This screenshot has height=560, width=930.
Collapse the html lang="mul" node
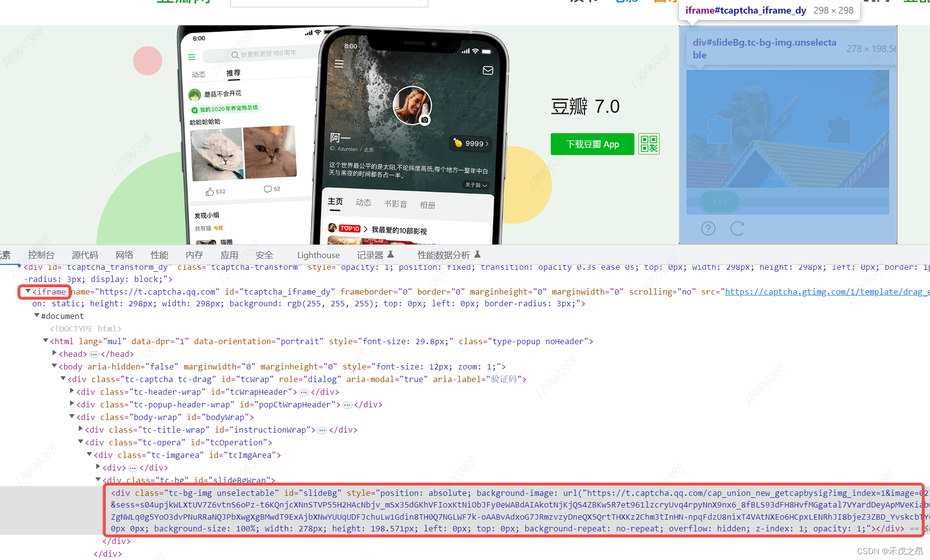(45, 341)
